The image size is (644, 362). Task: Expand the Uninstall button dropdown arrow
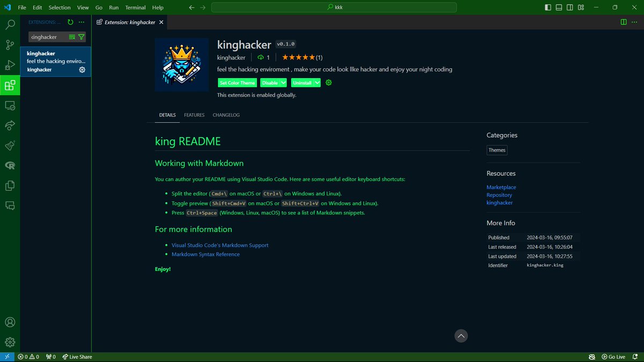pyautogui.click(x=317, y=83)
